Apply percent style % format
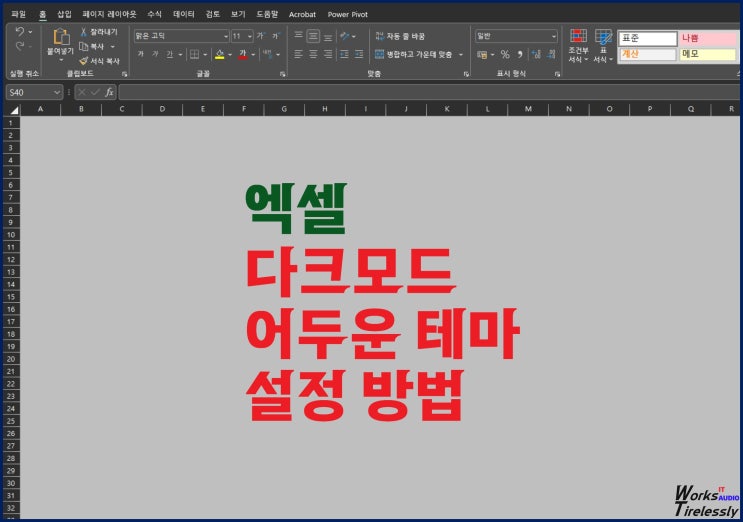Image resolution: width=743 pixels, height=522 pixels. click(505, 54)
